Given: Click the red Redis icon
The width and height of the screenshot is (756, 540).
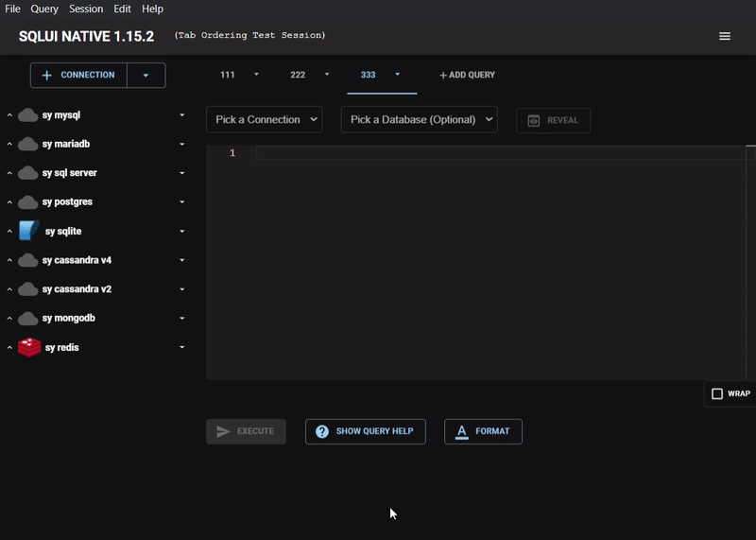Looking at the screenshot, I should click(29, 347).
